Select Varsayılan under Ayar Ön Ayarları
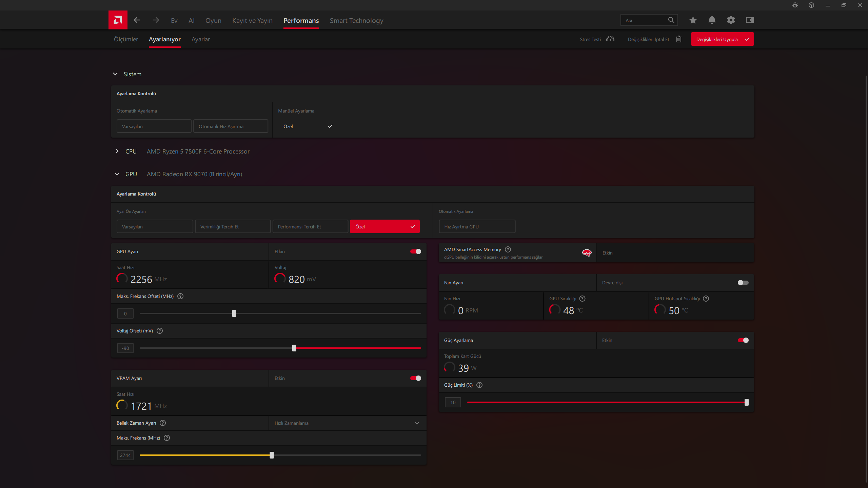 point(155,226)
